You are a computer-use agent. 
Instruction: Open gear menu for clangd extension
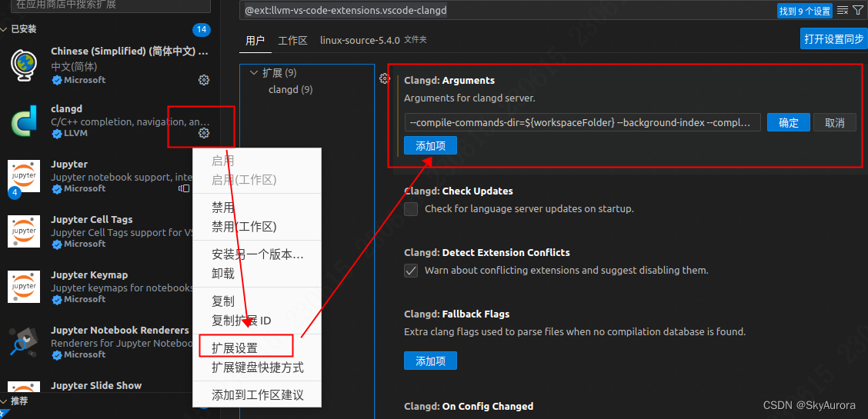pos(204,133)
